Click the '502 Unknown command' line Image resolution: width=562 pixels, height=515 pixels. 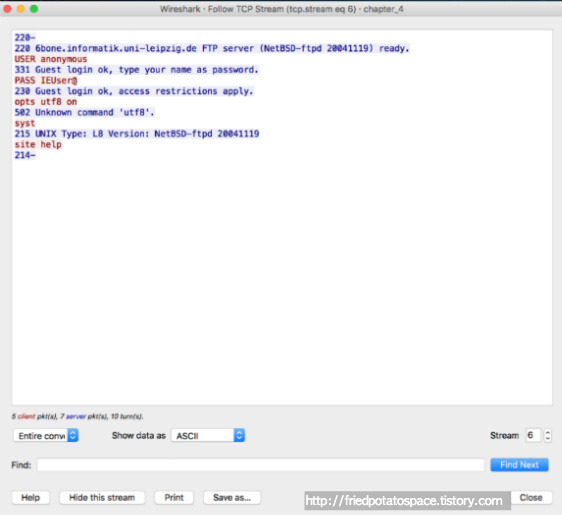[84, 113]
